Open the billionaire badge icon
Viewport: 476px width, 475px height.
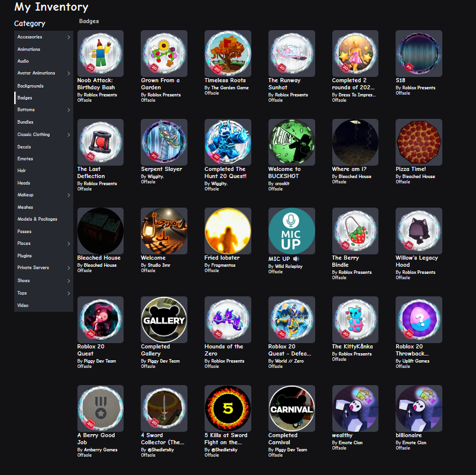click(x=419, y=408)
